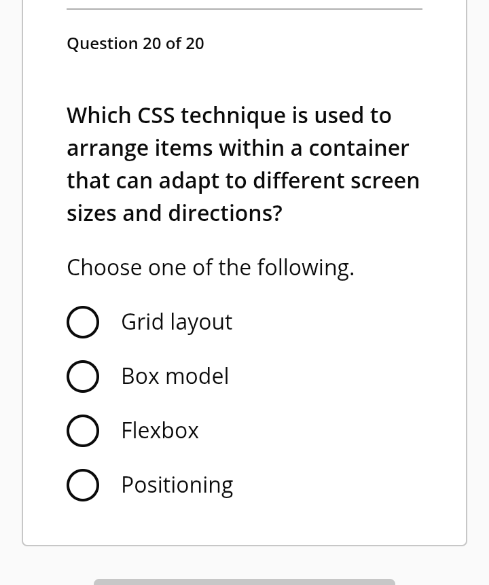The height and width of the screenshot is (585, 489).
Task: Click the word 'following' in the instruction
Action: pyautogui.click(x=306, y=268)
